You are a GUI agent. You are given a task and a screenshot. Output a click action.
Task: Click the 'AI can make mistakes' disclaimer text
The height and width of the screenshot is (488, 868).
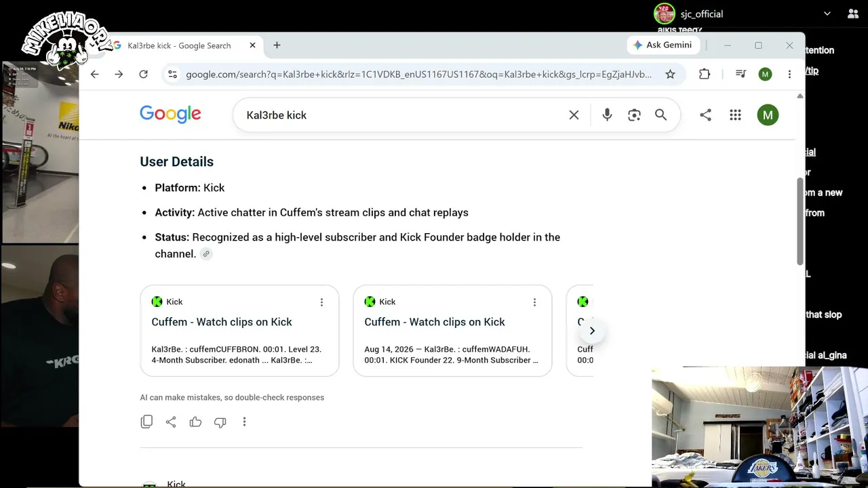(232, 397)
